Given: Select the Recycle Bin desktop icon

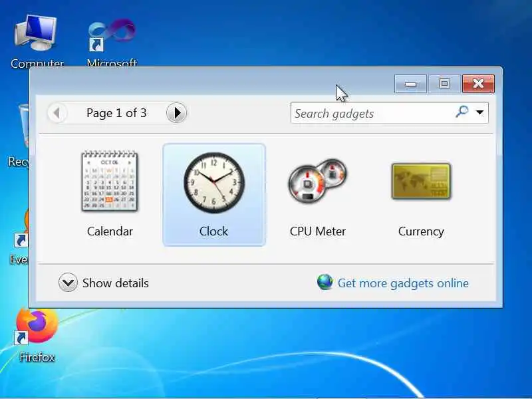Looking at the screenshot, I should click(x=19, y=136).
